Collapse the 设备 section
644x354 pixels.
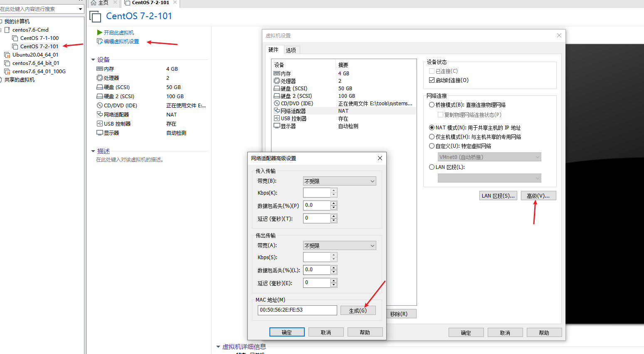pos(93,59)
